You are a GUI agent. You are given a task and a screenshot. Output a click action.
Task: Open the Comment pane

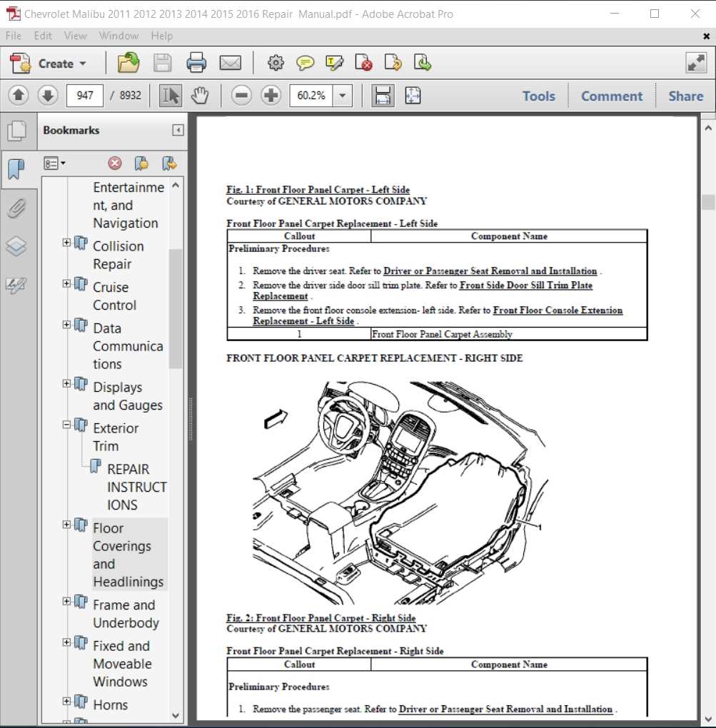pyautogui.click(x=612, y=96)
